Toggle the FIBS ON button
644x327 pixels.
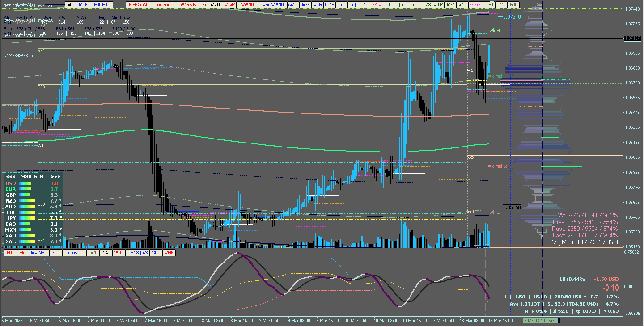point(138,5)
